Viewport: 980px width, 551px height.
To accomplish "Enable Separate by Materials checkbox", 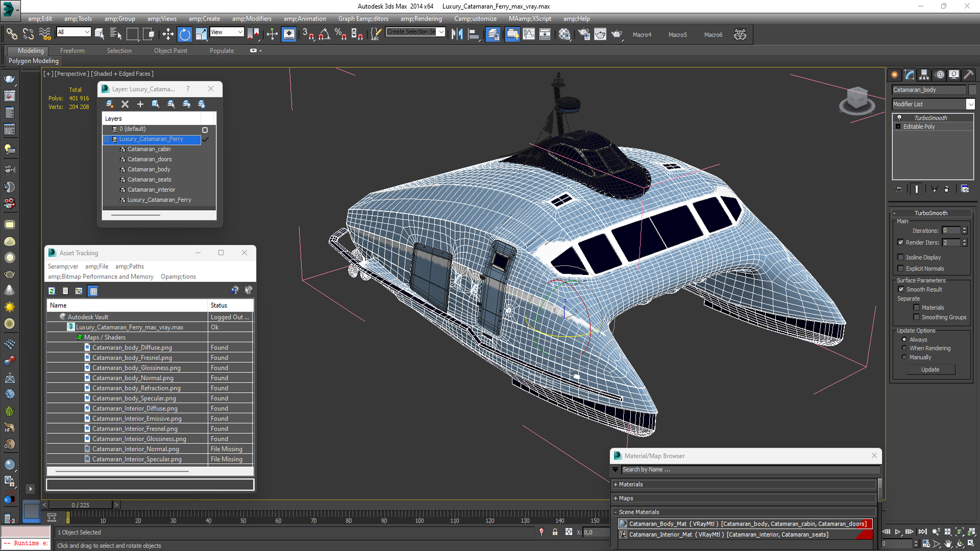I will (x=916, y=307).
